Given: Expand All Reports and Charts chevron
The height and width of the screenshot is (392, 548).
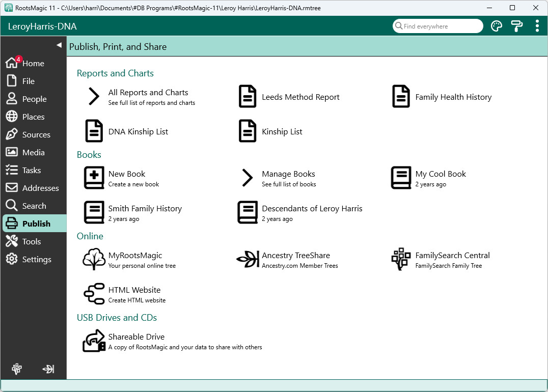Looking at the screenshot, I should point(94,96).
